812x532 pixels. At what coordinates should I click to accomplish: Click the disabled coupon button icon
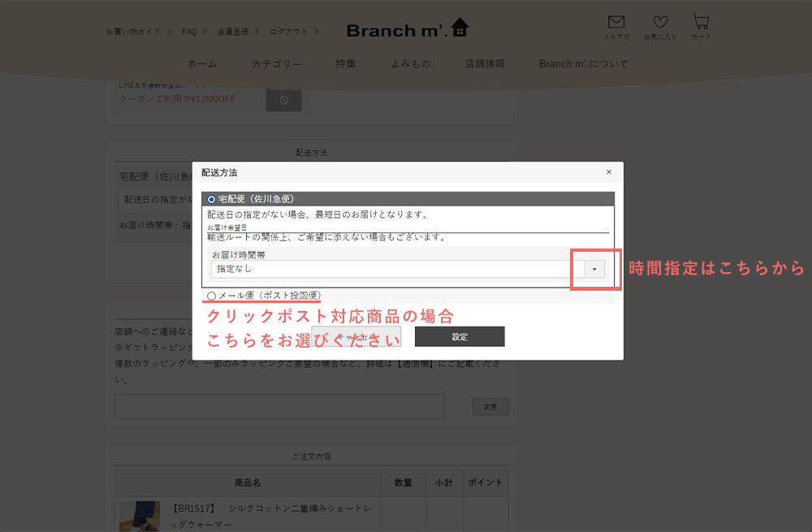(x=283, y=99)
